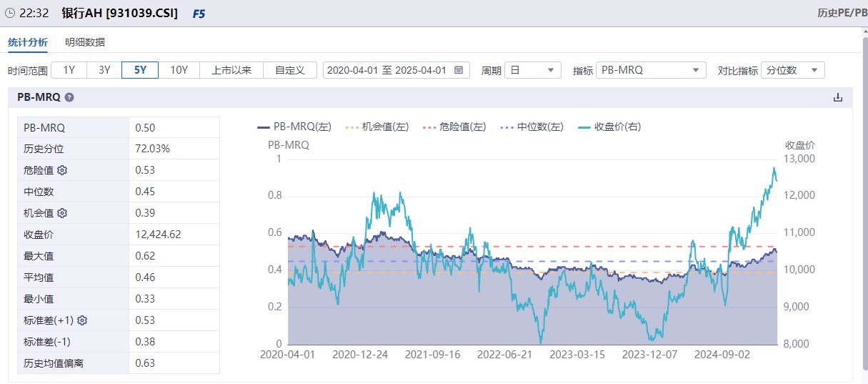
Task: Open the 周期 period dropdown showing 日
Action: [x=533, y=70]
